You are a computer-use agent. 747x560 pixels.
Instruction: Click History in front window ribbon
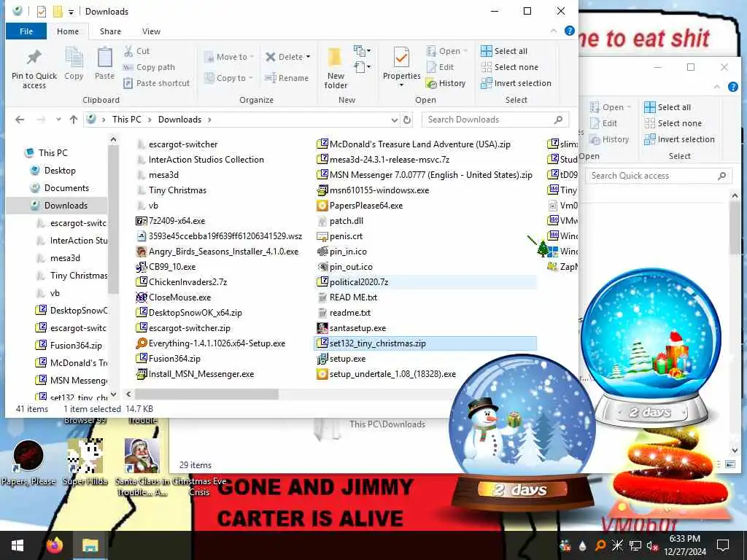click(446, 83)
